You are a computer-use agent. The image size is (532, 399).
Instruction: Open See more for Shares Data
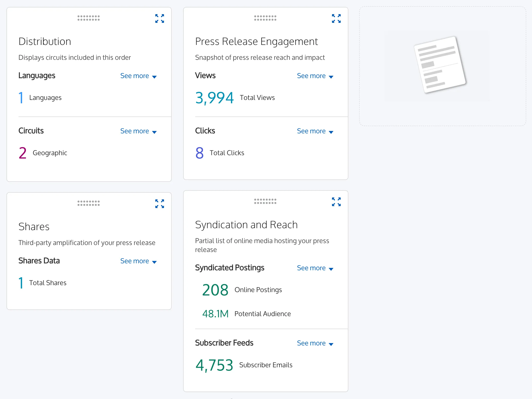tap(139, 261)
